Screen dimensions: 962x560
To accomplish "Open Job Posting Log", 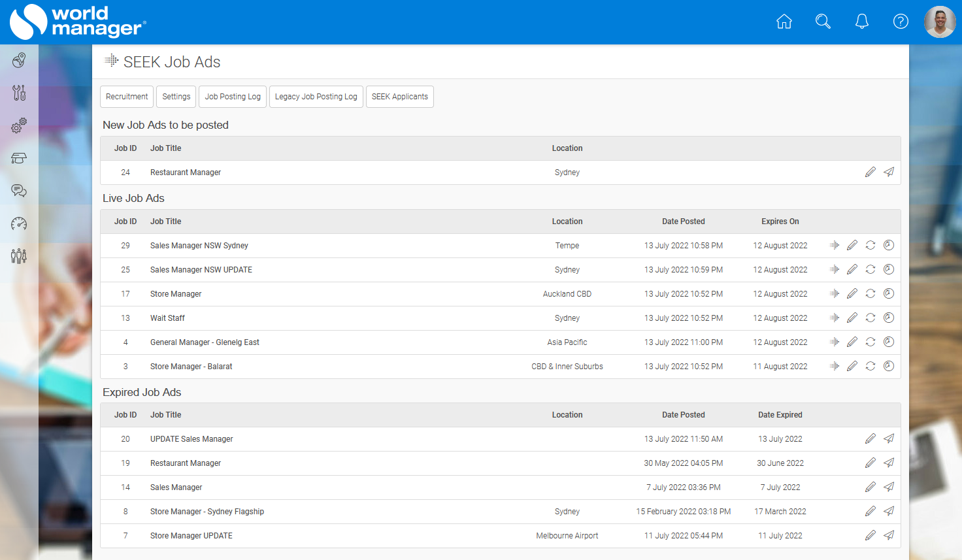I will pyautogui.click(x=233, y=97).
